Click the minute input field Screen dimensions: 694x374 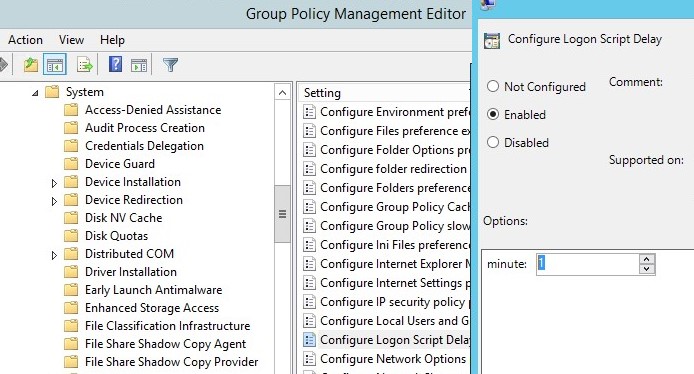587,264
